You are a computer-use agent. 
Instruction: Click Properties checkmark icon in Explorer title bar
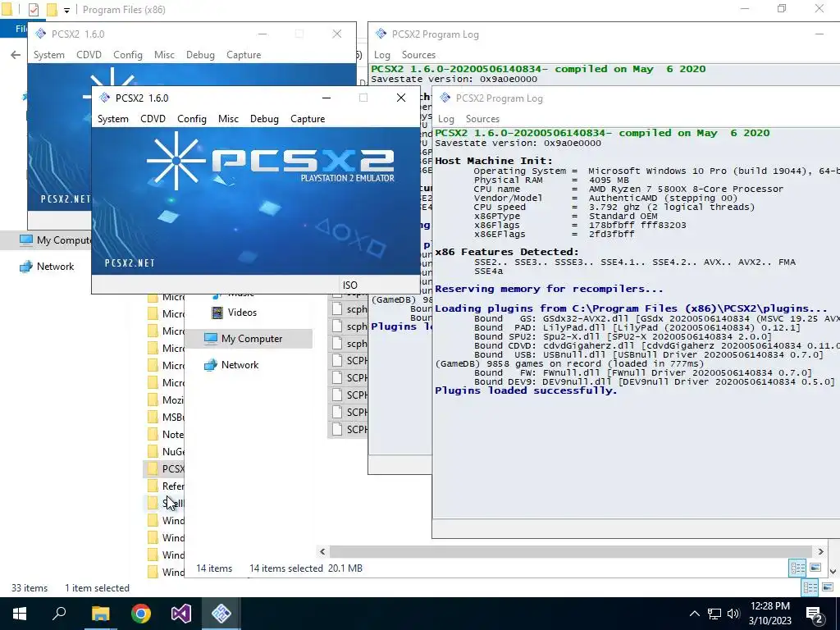(x=33, y=10)
